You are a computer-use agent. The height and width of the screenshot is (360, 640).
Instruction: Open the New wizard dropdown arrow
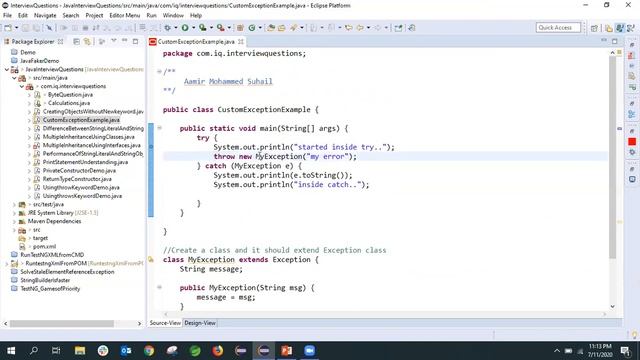16,28
